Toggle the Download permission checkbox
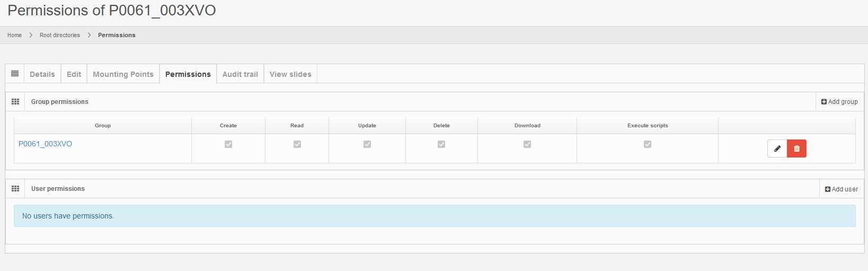The image size is (868, 271). click(527, 144)
